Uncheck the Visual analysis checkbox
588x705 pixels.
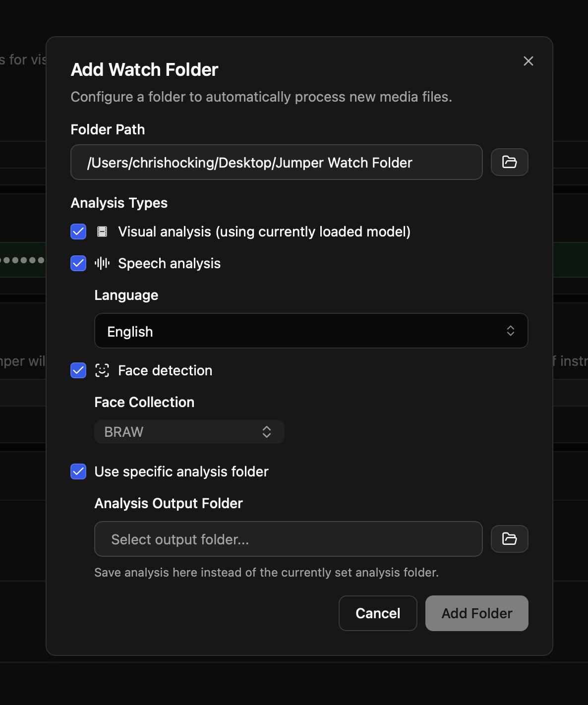[78, 232]
